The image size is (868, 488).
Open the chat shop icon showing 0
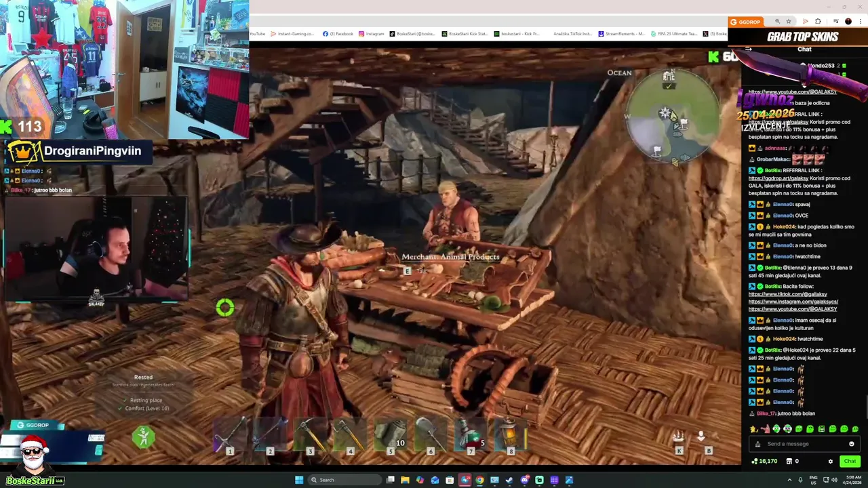coord(793,461)
